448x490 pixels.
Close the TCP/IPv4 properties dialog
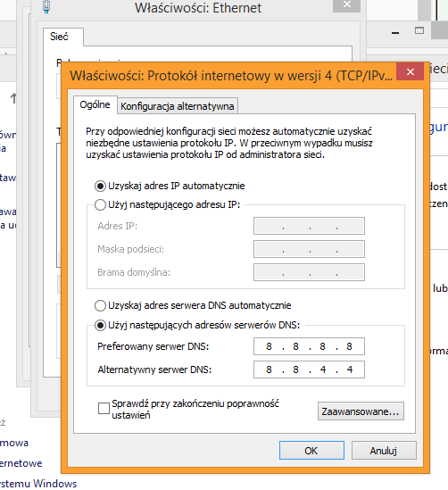pyautogui.click(x=411, y=72)
